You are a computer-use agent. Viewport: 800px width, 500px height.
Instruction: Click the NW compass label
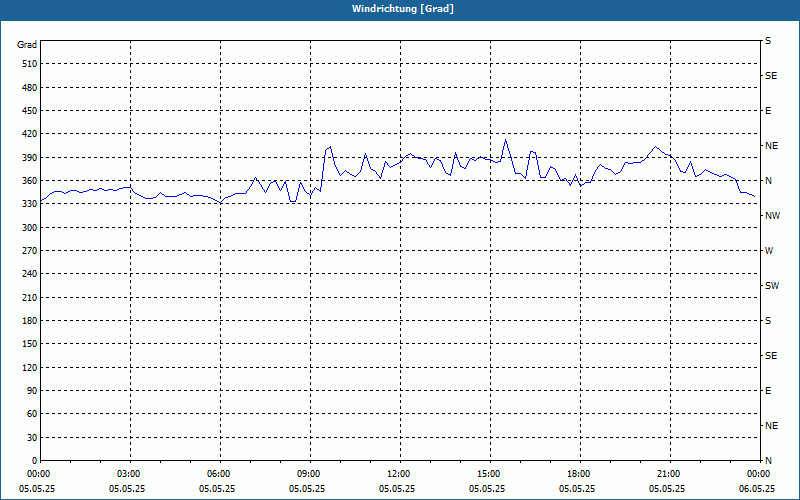coord(772,216)
